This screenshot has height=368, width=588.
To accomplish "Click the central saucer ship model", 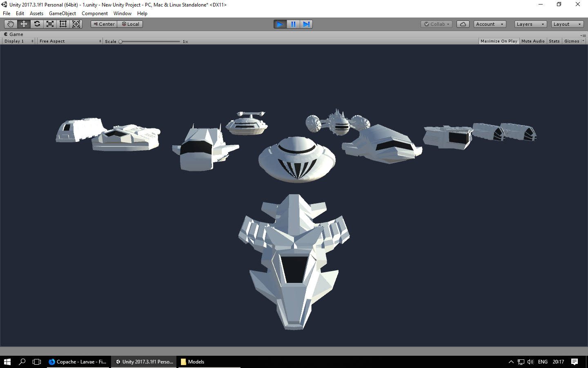I will point(297,159).
